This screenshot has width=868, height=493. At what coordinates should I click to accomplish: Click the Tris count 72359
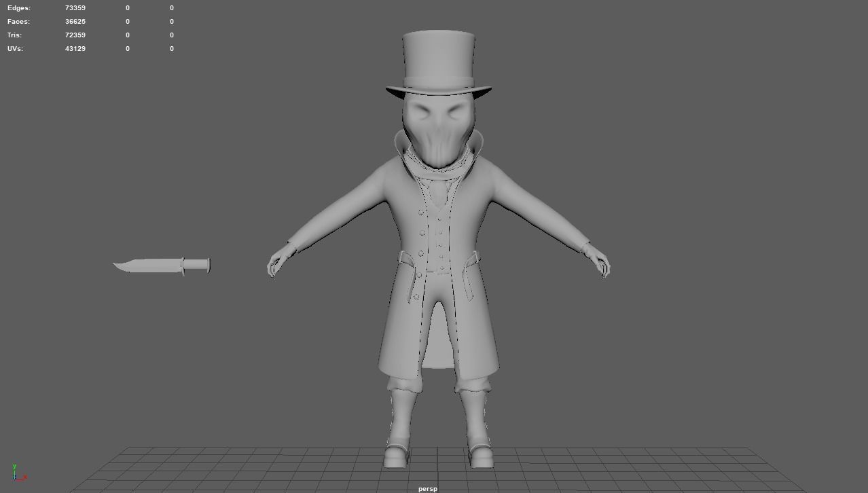click(x=75, y=35)
